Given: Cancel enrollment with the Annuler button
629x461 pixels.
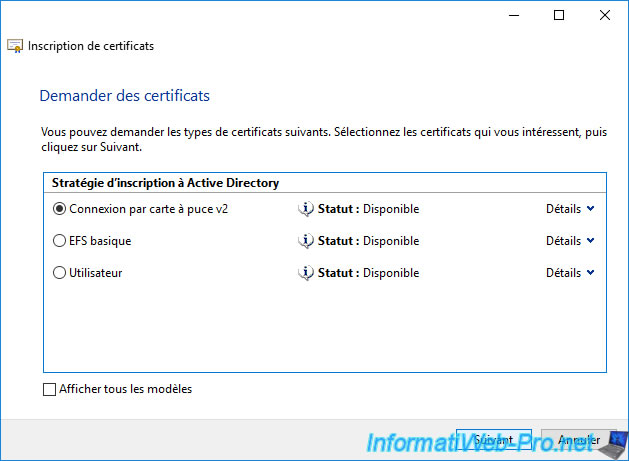Looking at the screenshot, I should click(579, 440).
